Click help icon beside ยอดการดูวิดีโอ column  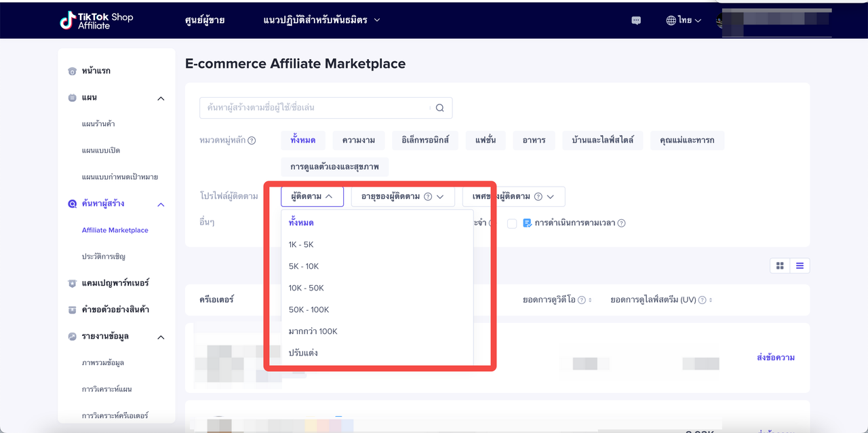[581, 300]
